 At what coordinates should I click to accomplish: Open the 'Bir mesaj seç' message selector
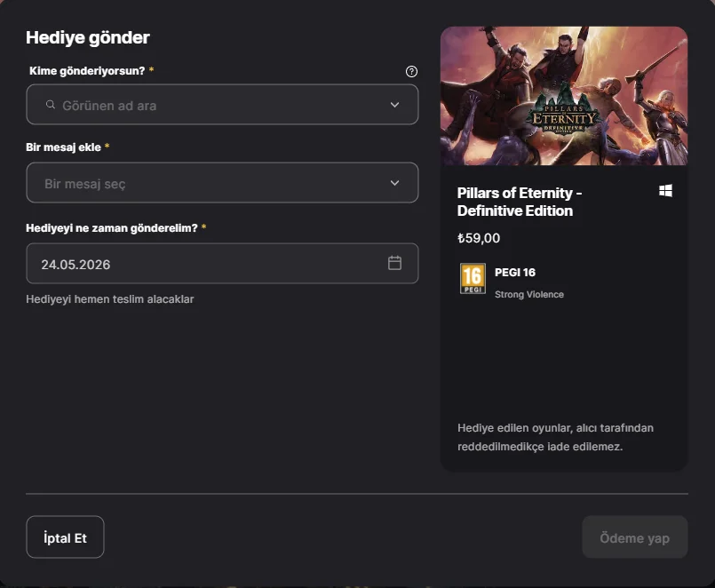[x=222, y=182]
